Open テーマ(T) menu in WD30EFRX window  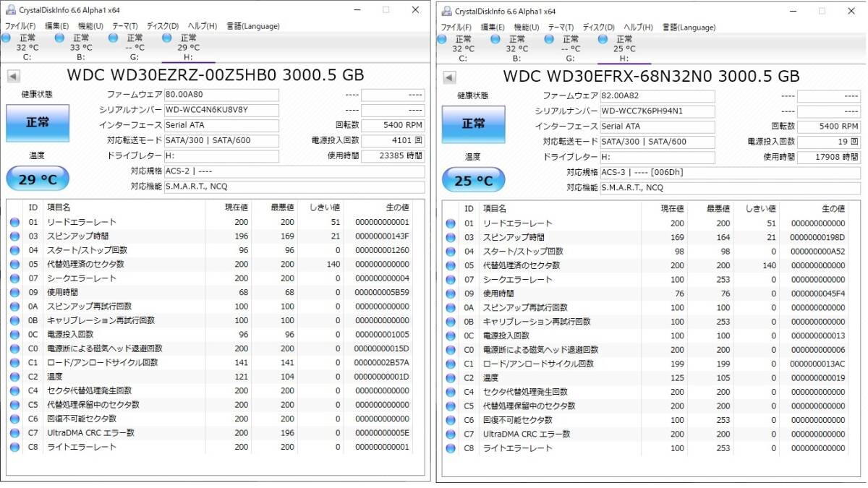561,27
